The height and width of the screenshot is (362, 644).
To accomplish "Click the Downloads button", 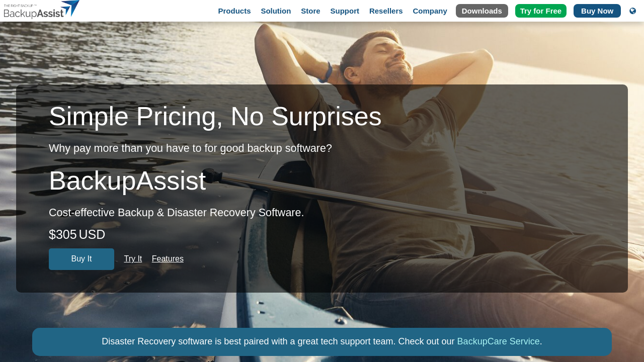I will click(482, 11).
